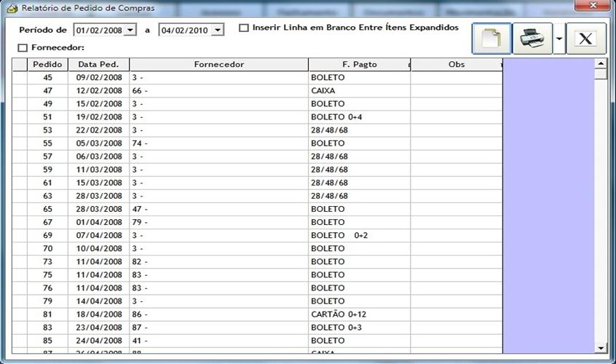Open the end date 04/02/2010 dropdown
Viewport: 616px width, 364px height.
[217, 30]
